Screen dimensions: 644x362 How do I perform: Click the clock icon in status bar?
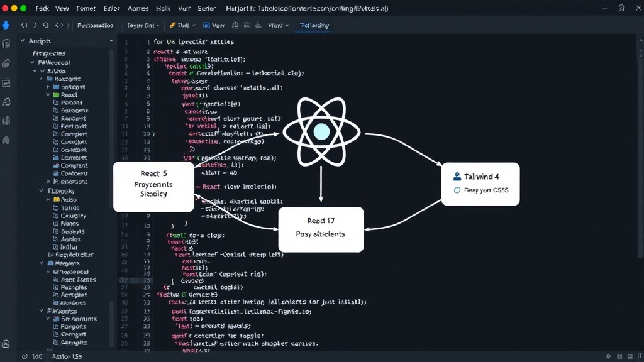click(25, 357)
